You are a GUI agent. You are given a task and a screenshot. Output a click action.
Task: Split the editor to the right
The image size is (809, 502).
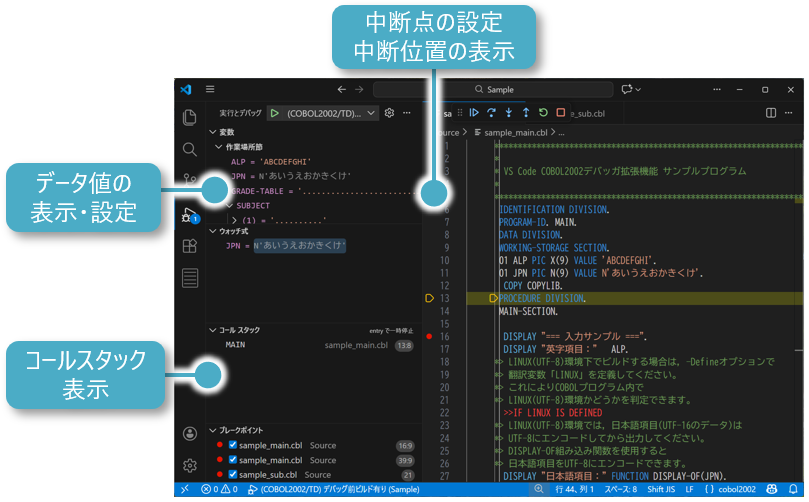[x=771, y=113]
